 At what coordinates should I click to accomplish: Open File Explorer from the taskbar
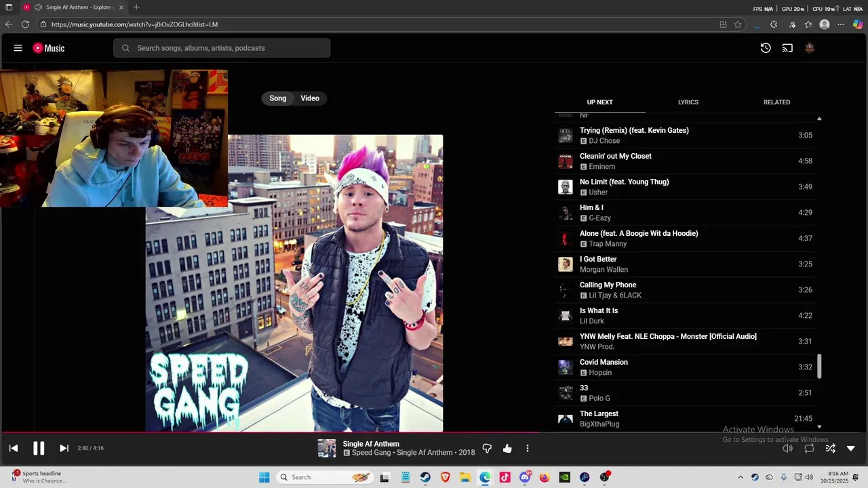pyautogui.click(x=465, y=477)
